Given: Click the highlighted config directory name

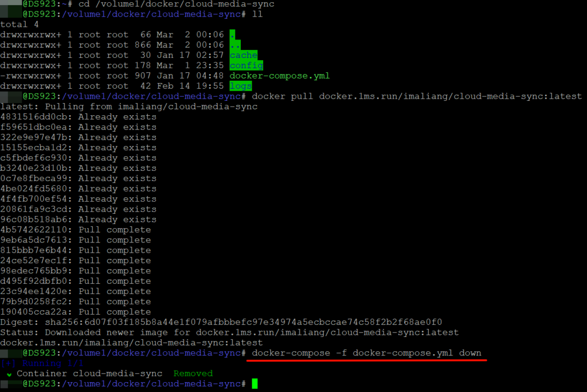Looking at the screenshot, I should 246,66.
